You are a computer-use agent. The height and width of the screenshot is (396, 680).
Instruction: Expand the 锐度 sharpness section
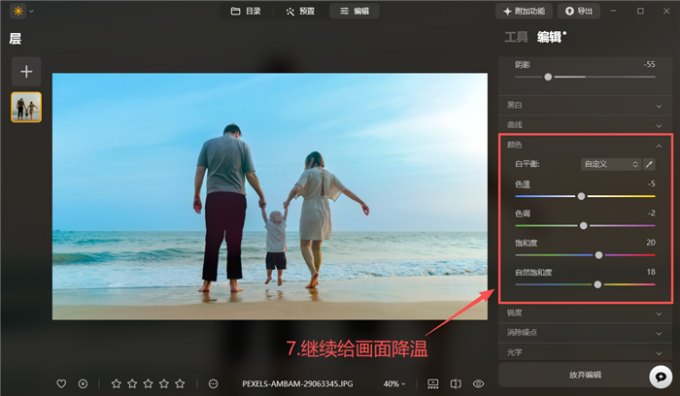[585, 313]
